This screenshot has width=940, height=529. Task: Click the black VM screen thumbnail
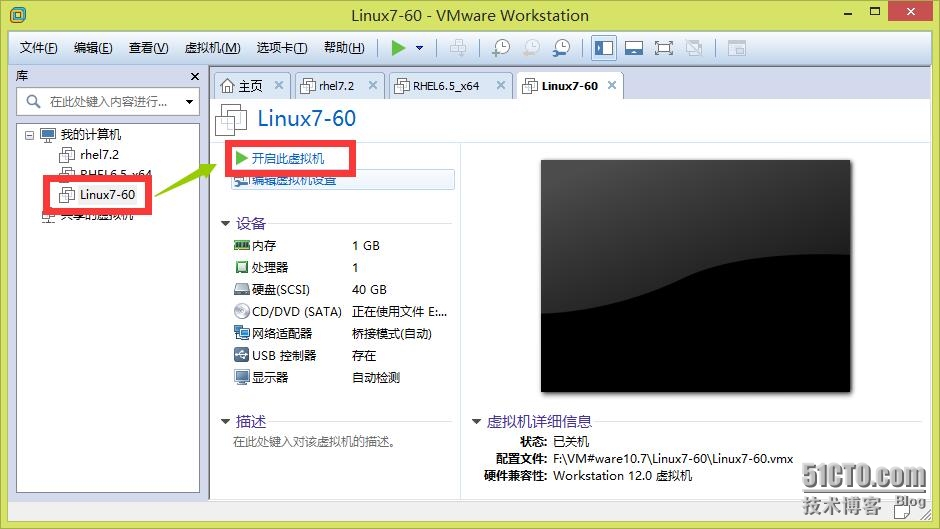[695, 276]
